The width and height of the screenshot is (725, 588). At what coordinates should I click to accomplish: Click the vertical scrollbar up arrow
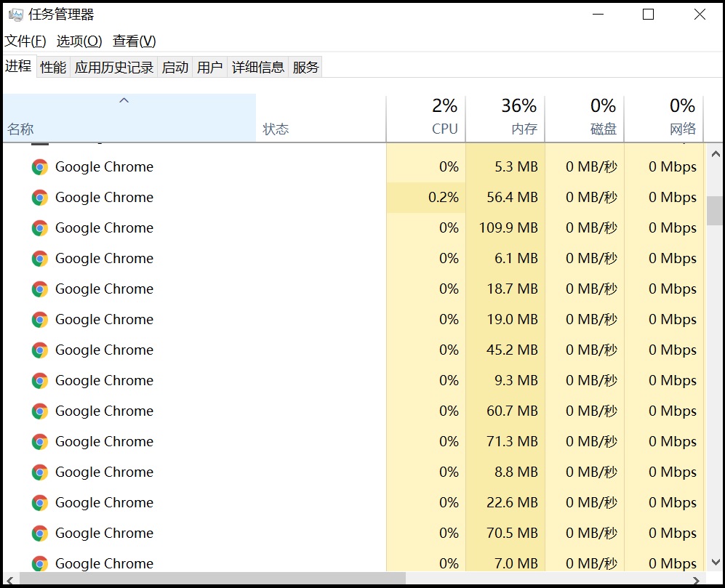[x=714, y=153]
